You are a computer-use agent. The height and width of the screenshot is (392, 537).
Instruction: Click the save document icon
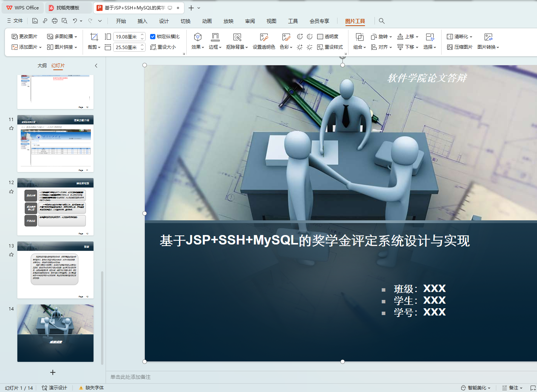(x=35, y=21)
